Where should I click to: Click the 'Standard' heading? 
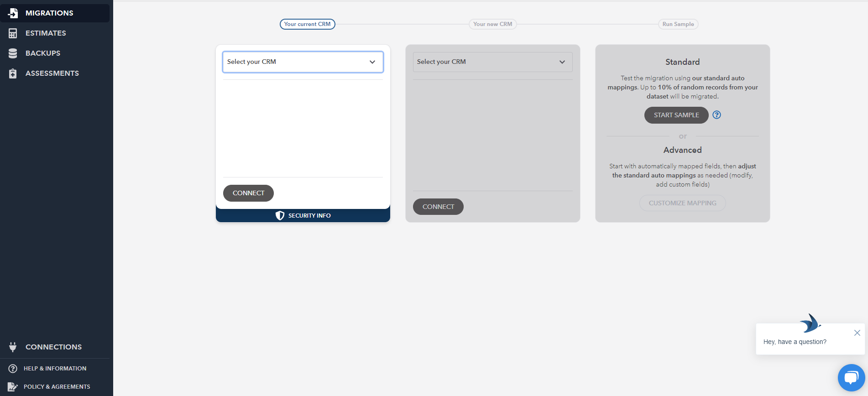683,62
